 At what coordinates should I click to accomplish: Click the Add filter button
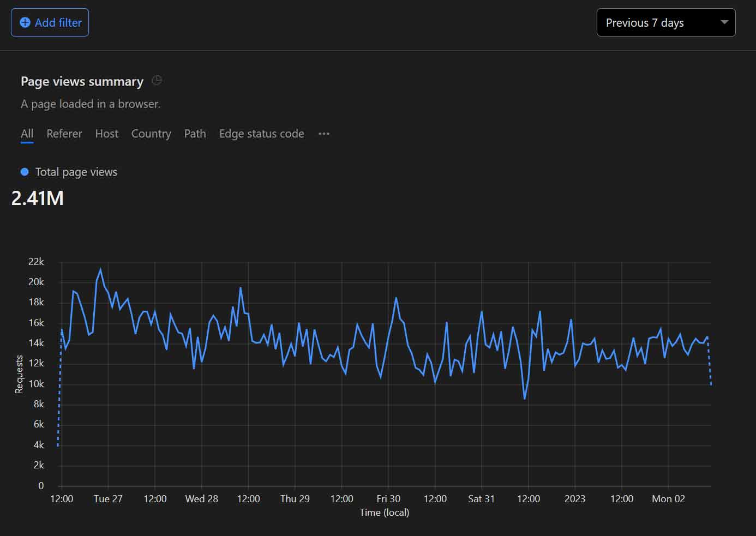50,22
